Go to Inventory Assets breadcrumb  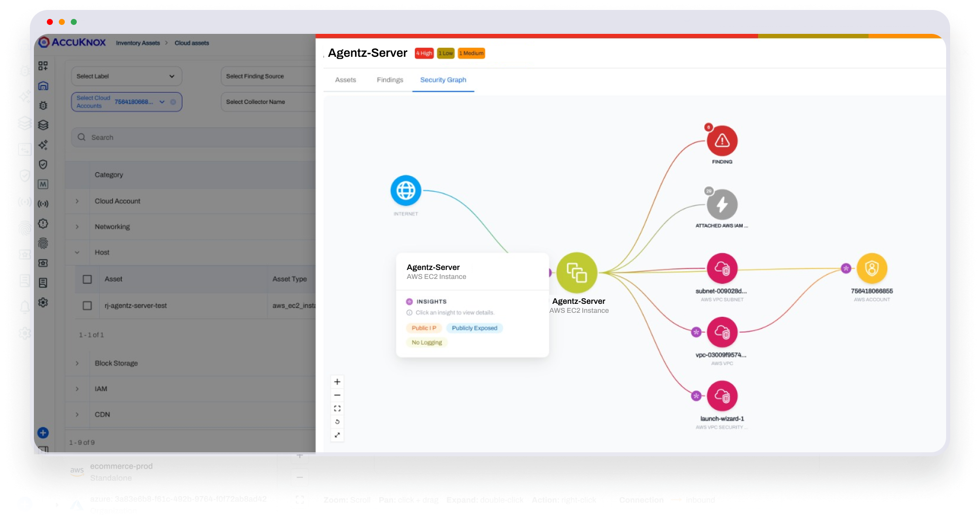pyautogui.click(x=138, y=43)
